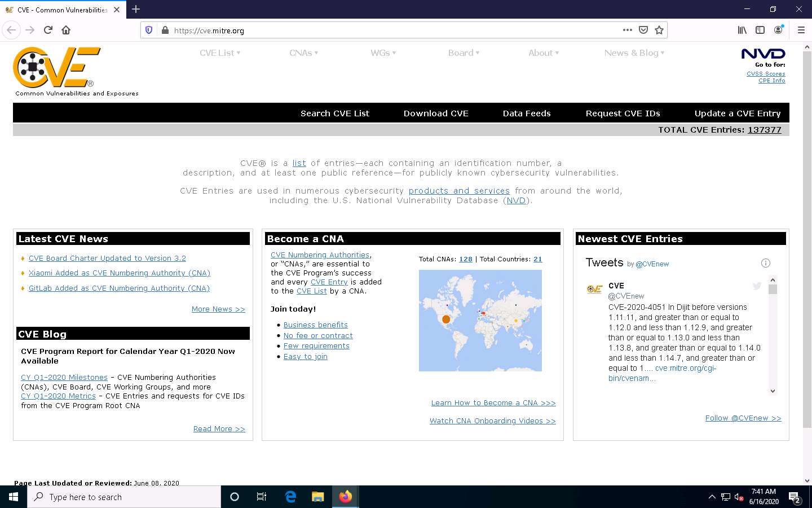The height and width of the screenshot is (508, 812).
Task: Close the CVE browser tab
Action: (x=117, y=10)
